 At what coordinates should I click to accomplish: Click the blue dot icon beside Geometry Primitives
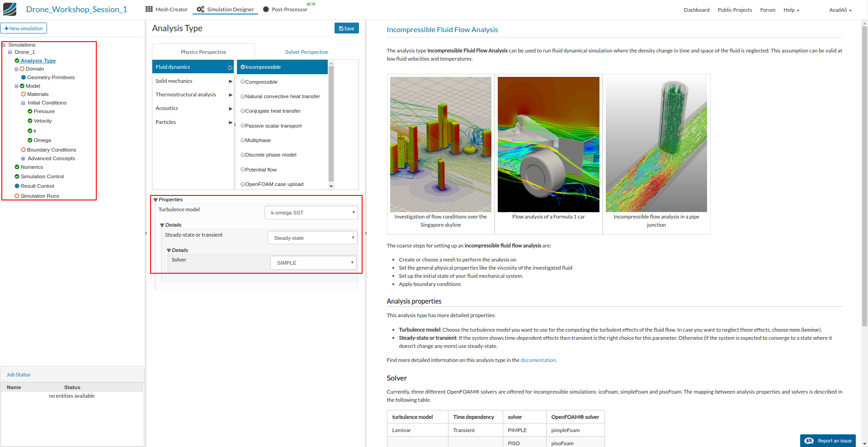24,77
